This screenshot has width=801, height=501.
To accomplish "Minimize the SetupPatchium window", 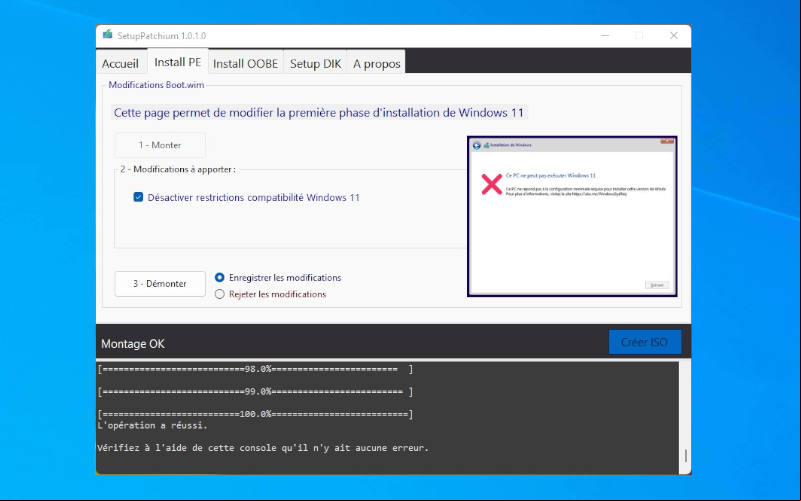I will click(x=605, y=36).
